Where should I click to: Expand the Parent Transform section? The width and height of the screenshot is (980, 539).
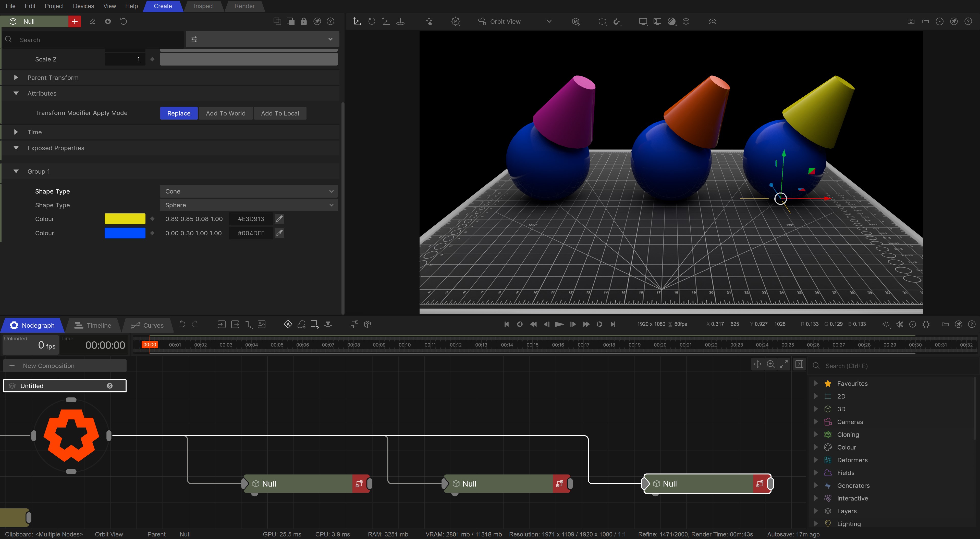click(16, 78)
